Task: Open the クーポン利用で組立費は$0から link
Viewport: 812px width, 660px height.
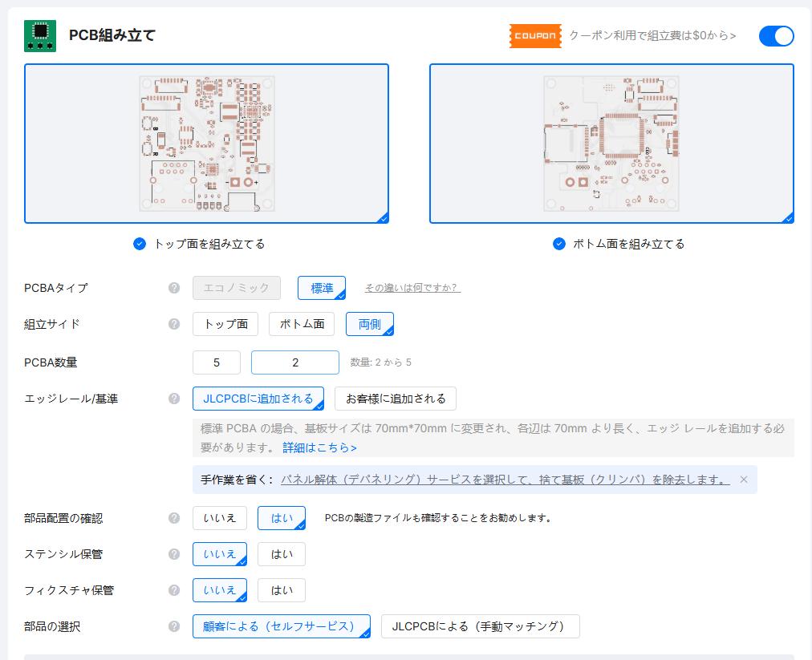Action: point(652,36)
